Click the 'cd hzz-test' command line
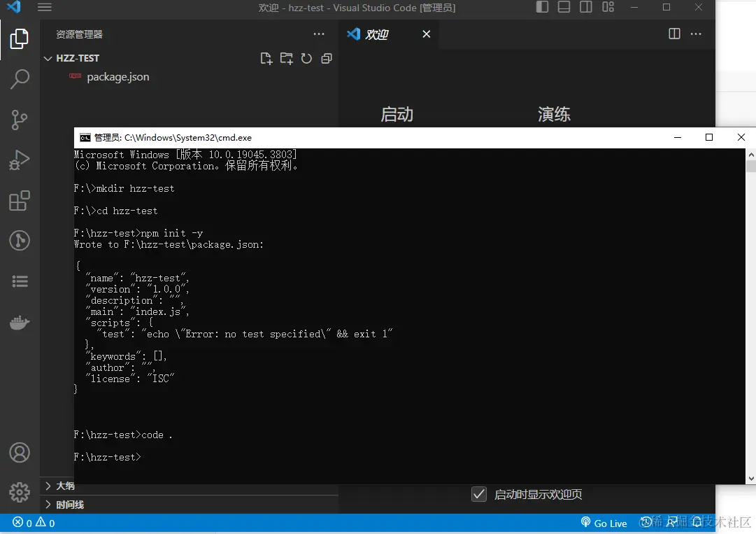This screenshot has height=534, width=756. click(x=115, y=211)
